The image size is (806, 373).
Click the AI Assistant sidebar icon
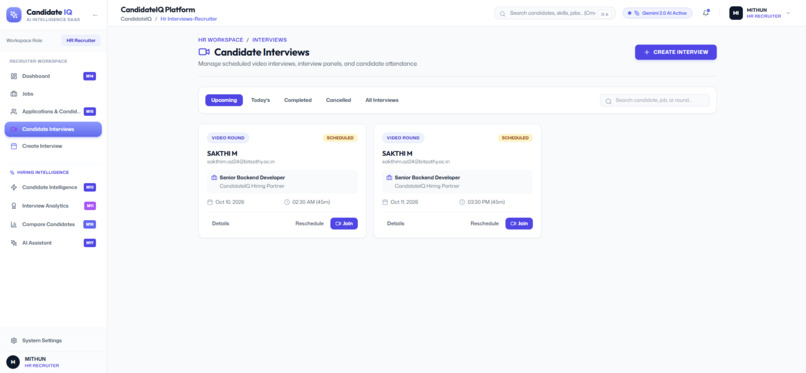tap(14, 243)
